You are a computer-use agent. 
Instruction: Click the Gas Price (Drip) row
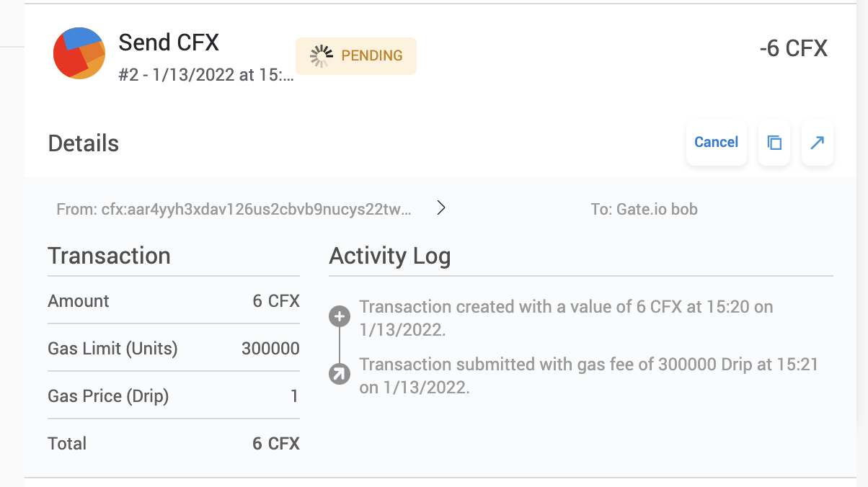(x=173, y=396)
